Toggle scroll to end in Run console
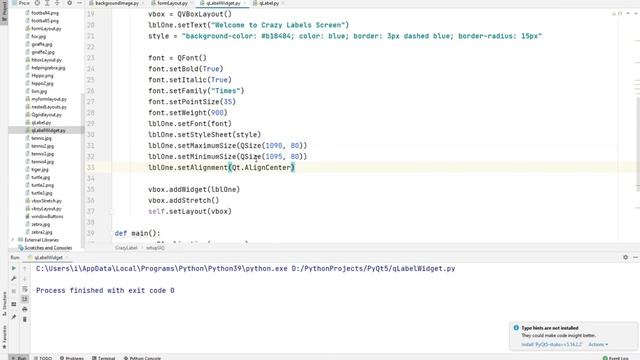This screenshot has height=360, width=640. 24,299
